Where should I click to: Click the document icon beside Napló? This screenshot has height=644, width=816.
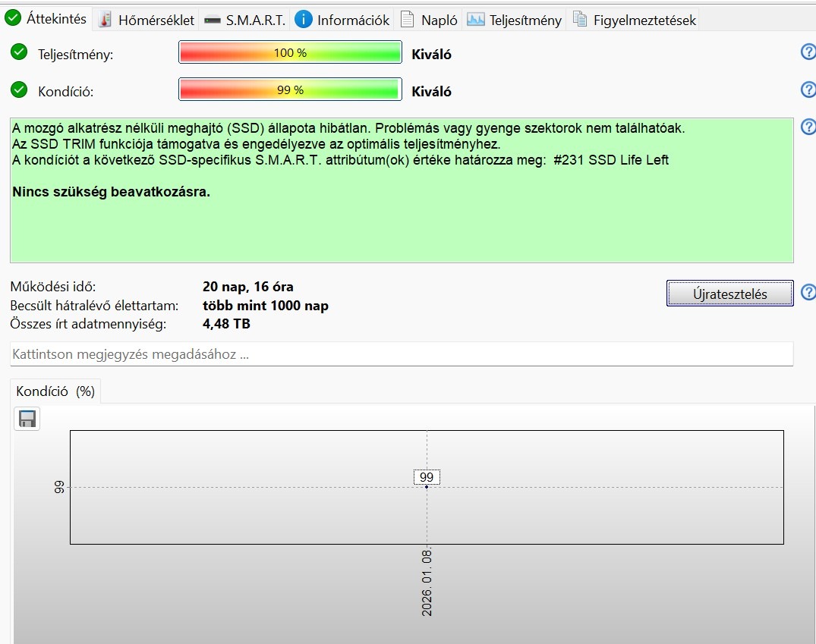[x=408, y=20]
